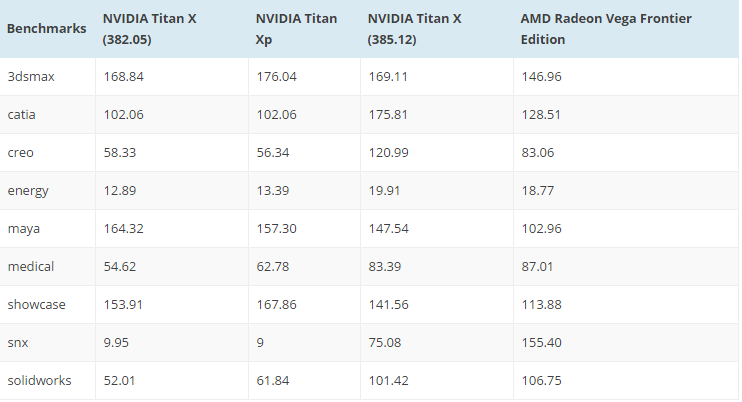742x402 pixels.
Task: Click the 176.04 value in the 3dsmax row
Action: [x=276, y=76]
